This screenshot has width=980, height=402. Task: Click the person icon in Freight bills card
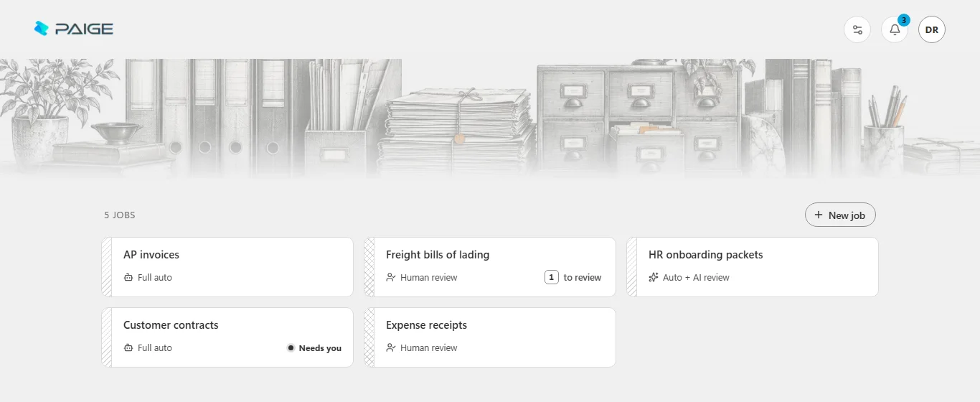pyautogui.click(x=391, y=277)
